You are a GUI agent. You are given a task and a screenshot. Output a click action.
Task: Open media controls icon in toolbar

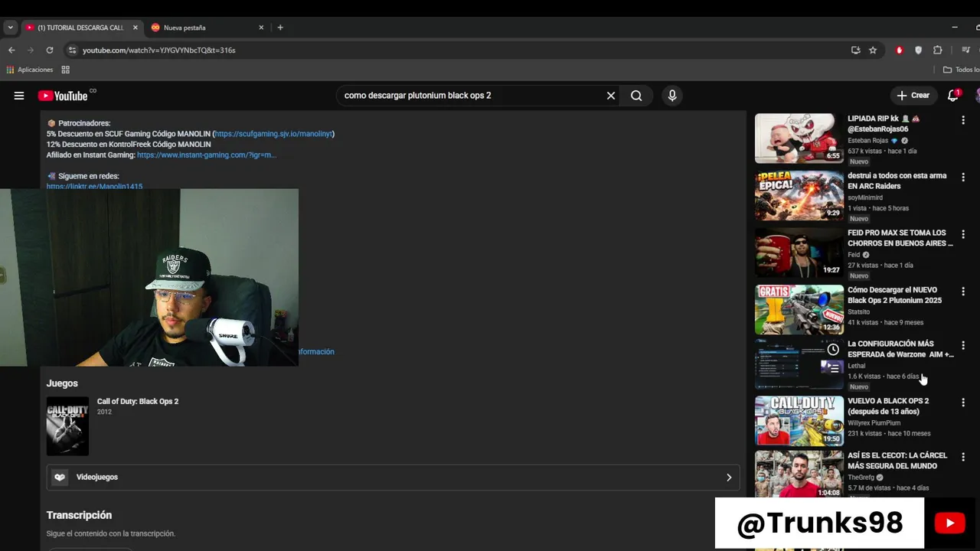(965, 50)
